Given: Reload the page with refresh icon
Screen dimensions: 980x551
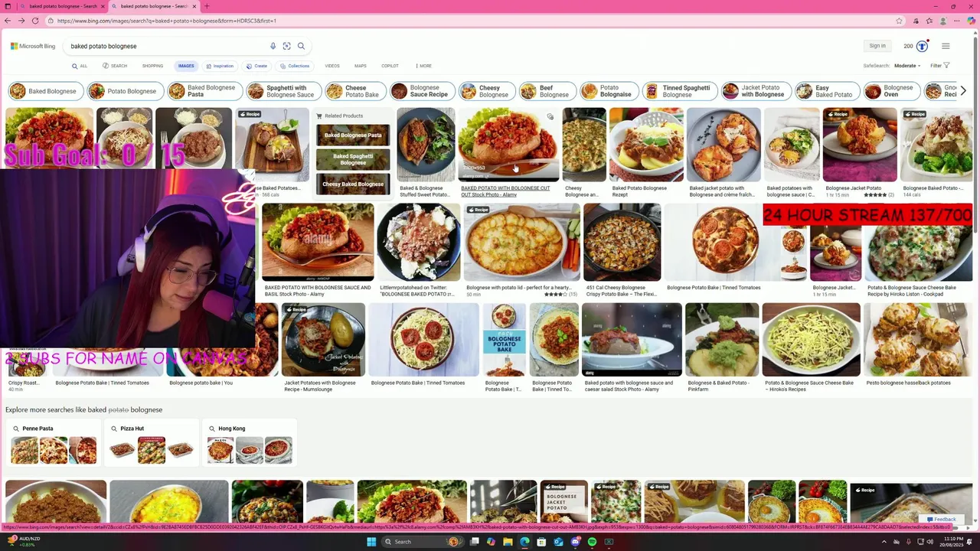Looking at the screenshot, I should pyautogui.click(x=35, y=21).
